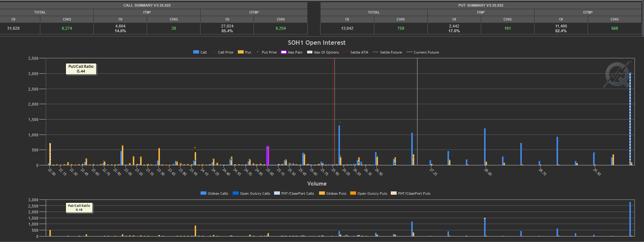Viewport: 644px width, 242px height.
Task: Click the tall put bar at 22.00 strike
Action: 50,154
